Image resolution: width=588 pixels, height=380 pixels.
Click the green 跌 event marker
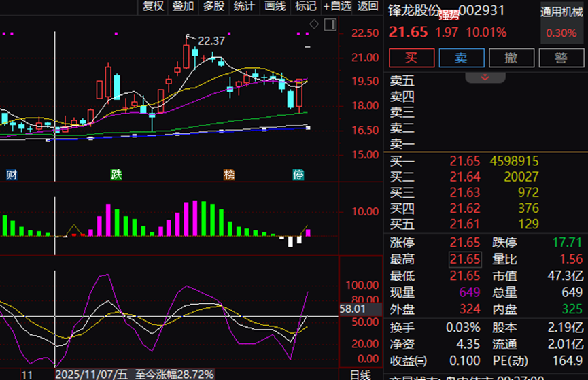tap(116, 175)
